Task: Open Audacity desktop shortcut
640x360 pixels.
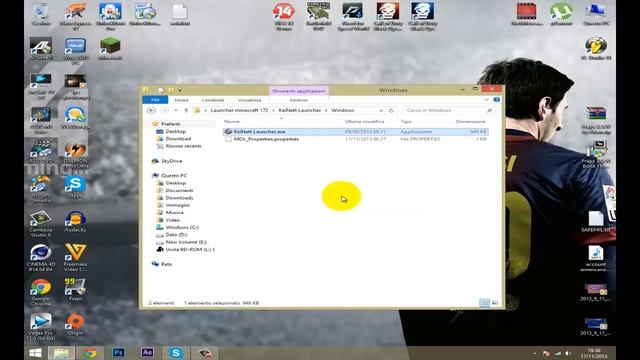Action: click(76, 222)
